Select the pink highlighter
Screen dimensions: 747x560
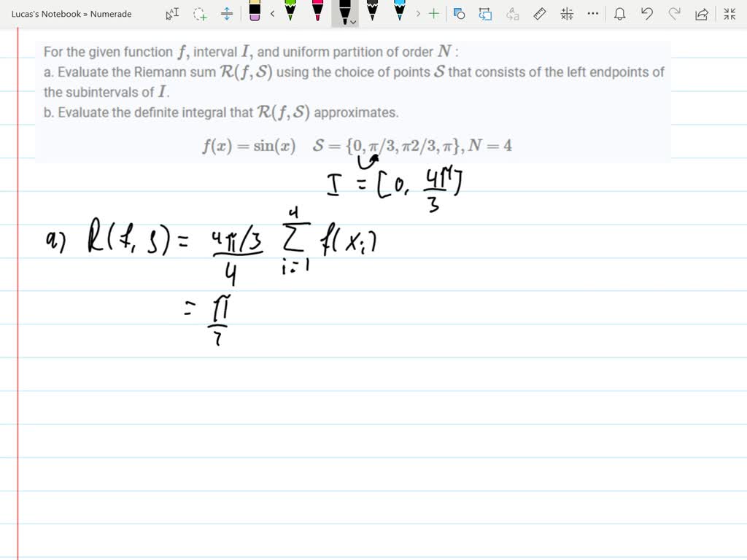[x=317, y=13]
